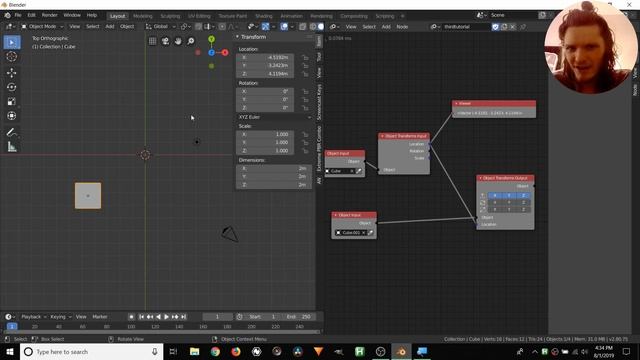Click the Task View taskbar icon

pyautogui.click(x=173, y=351)
